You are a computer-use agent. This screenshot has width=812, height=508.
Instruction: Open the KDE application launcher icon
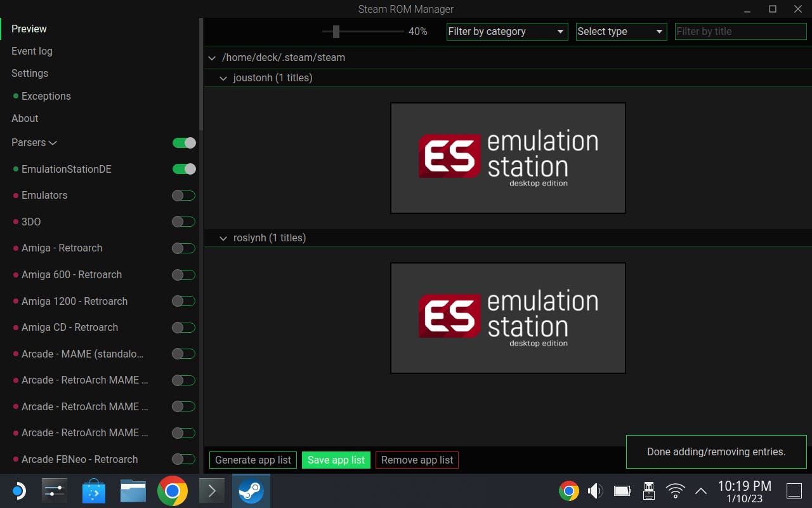pos(18,491)
